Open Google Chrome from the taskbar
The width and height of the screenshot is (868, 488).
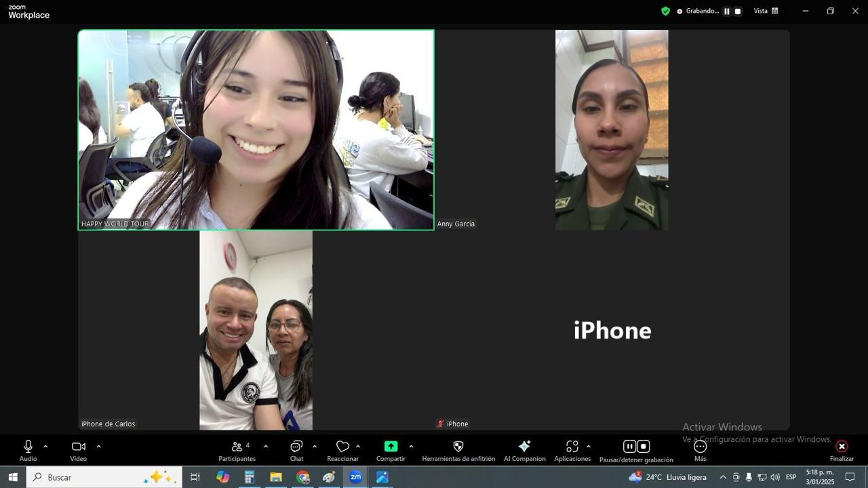[302, 477]
